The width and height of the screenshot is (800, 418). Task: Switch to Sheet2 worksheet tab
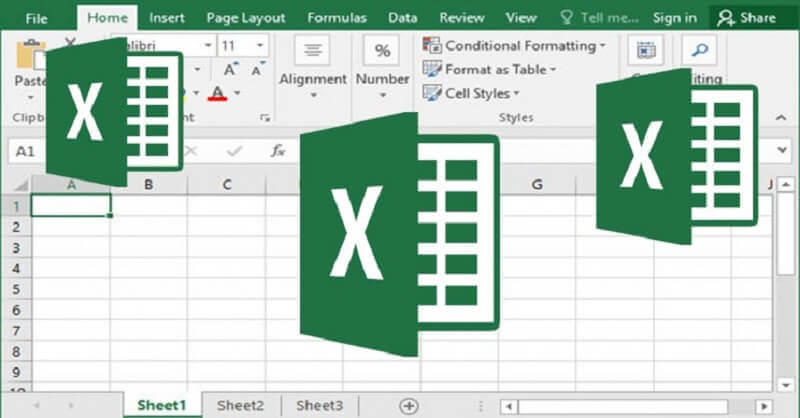[x=240, y=405]
